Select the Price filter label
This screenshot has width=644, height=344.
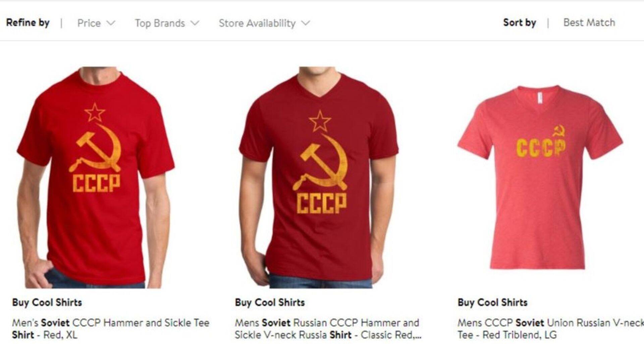tap(89, 23)
